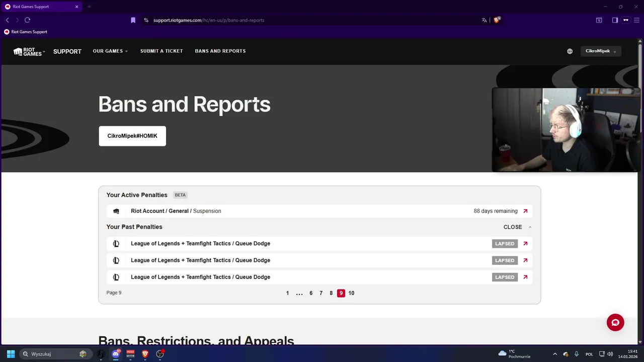Click League icon on third Queue Dodge row

(116, 277)
